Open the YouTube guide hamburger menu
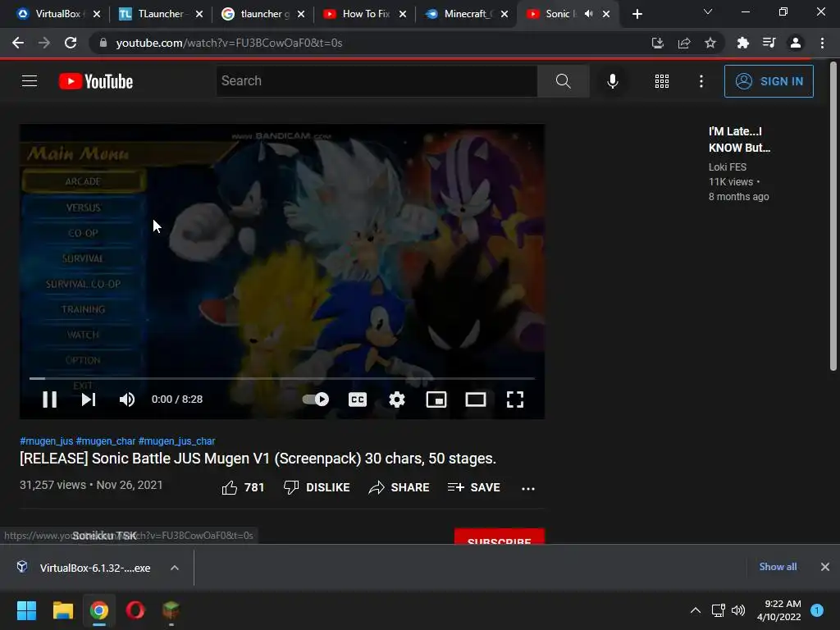This screenshot has height=630, width=840. click(30, 81)
